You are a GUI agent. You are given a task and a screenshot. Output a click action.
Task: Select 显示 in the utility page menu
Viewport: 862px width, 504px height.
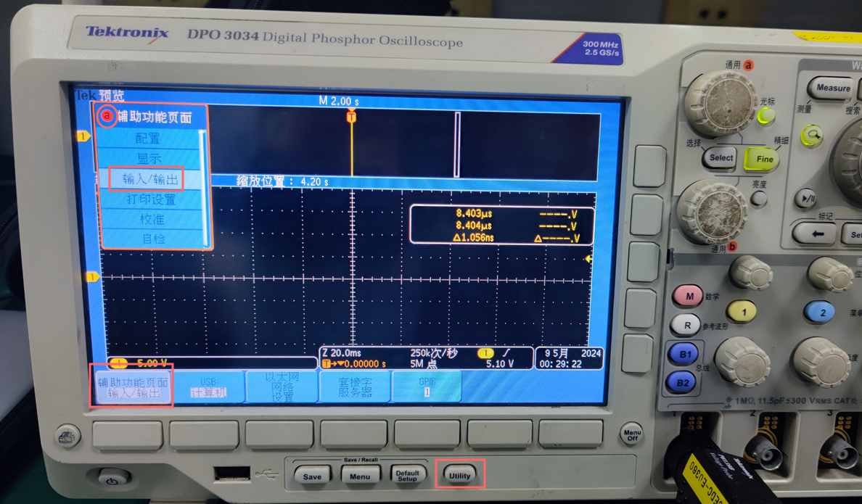[149, 159]
